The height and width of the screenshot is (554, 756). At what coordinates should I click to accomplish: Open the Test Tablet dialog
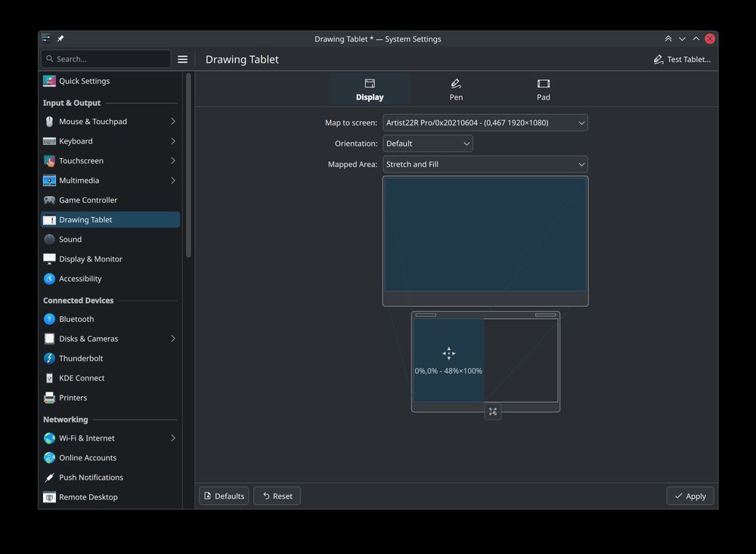pos(682,59)
